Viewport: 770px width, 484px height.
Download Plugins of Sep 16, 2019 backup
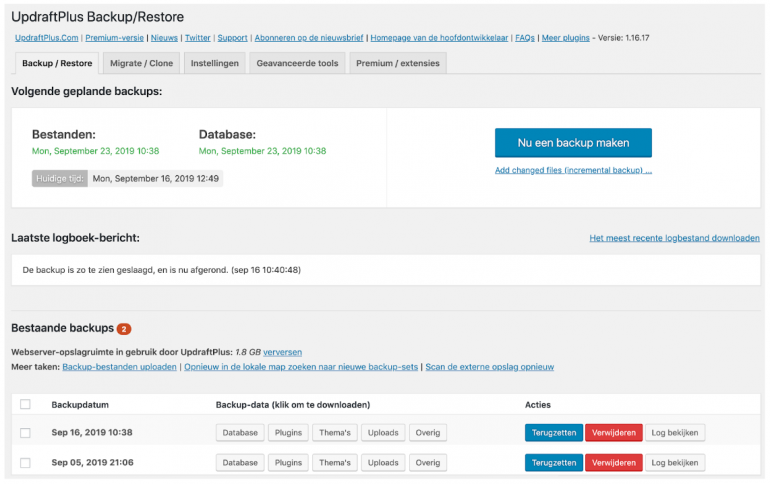[x=288, y=432]
